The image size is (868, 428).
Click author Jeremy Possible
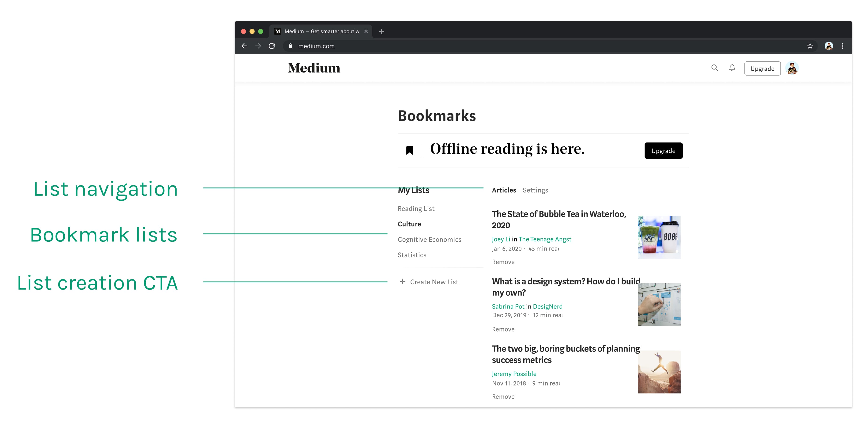click(x=514, y=374)
